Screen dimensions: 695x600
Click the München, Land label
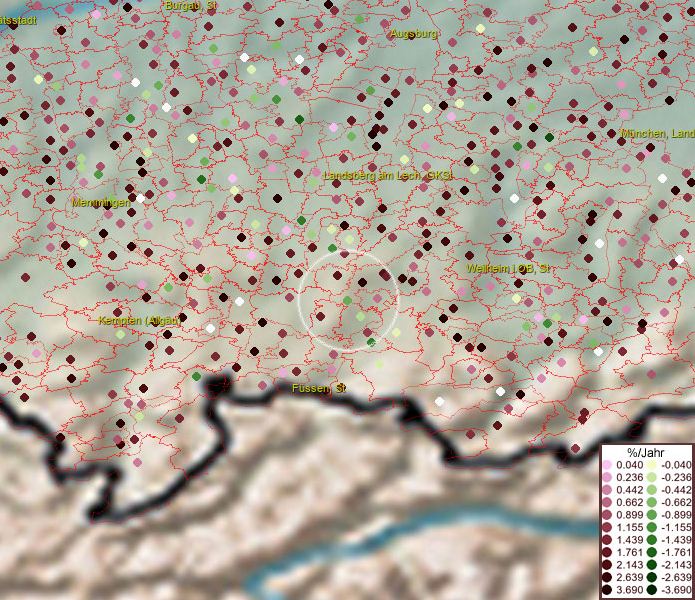pyautogui.click(x=657, y=134)
